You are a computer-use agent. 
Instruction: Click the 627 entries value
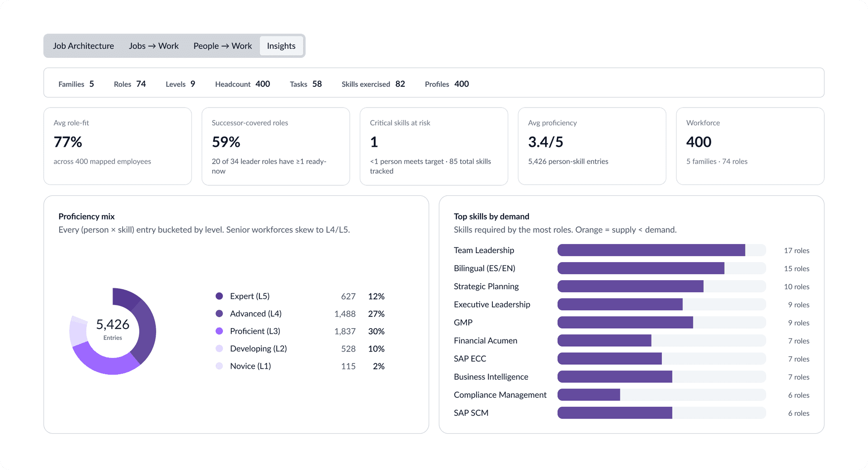(348, 296)
